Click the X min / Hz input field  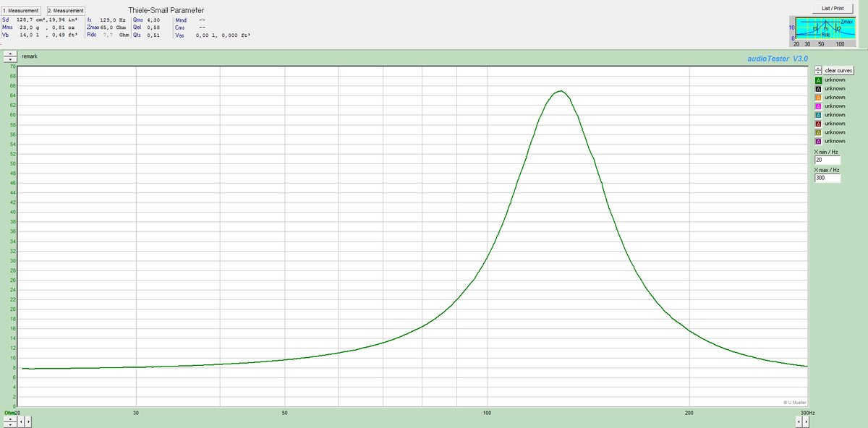[827, 160]
